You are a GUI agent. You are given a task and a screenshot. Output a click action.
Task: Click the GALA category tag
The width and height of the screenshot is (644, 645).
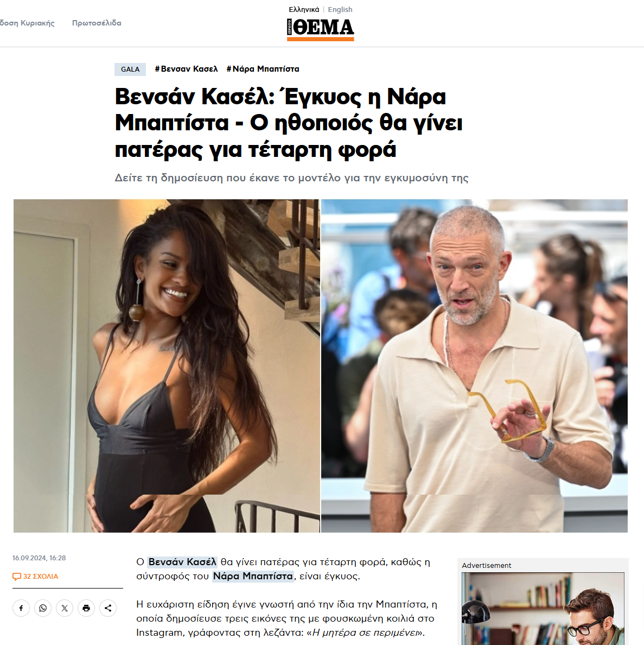click(130, 69)
